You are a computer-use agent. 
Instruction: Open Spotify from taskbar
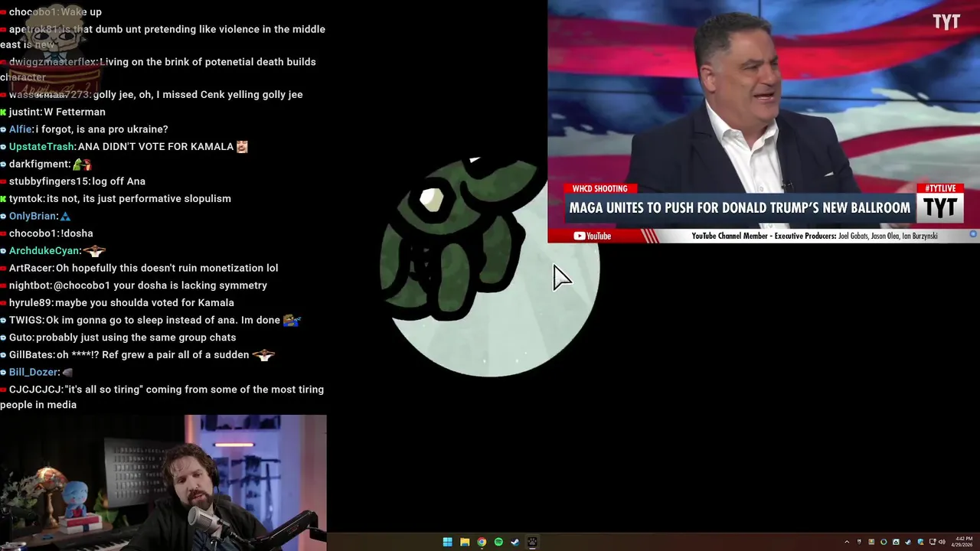[498, 542]
